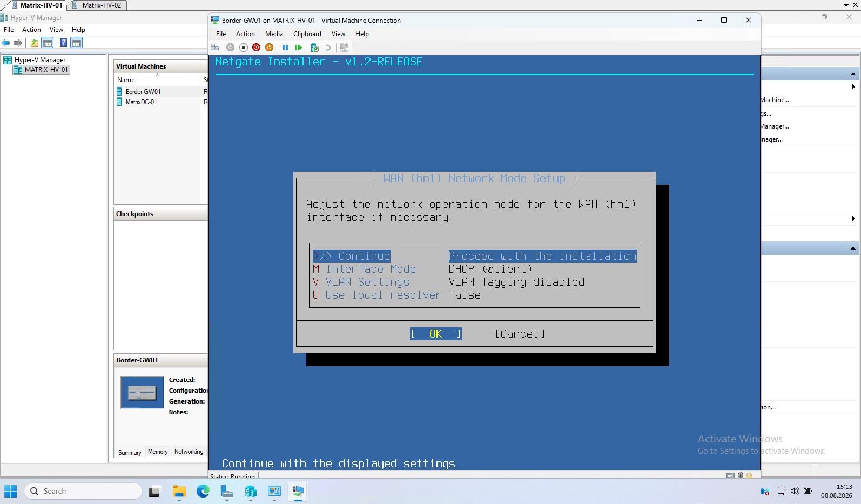The height and width of the screenshot is (504, 861).
Task: Select the Memory tab in details pane
Action: pos(158,452)
